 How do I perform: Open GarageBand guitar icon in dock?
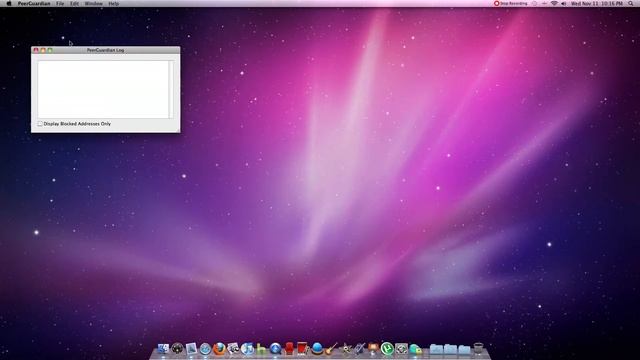tap(331, 349)
